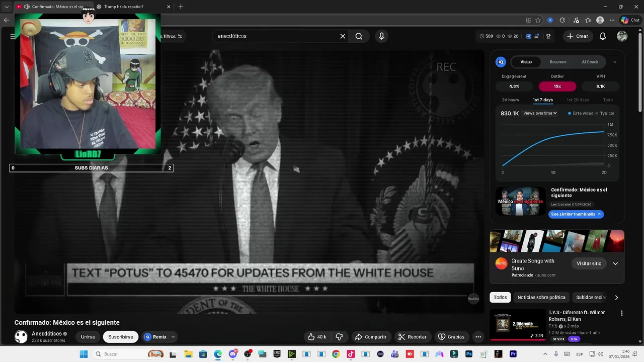This screenshot has height=362, width=644.
Task: Select the 1st 7 days range tab
Action: [543, 100]
